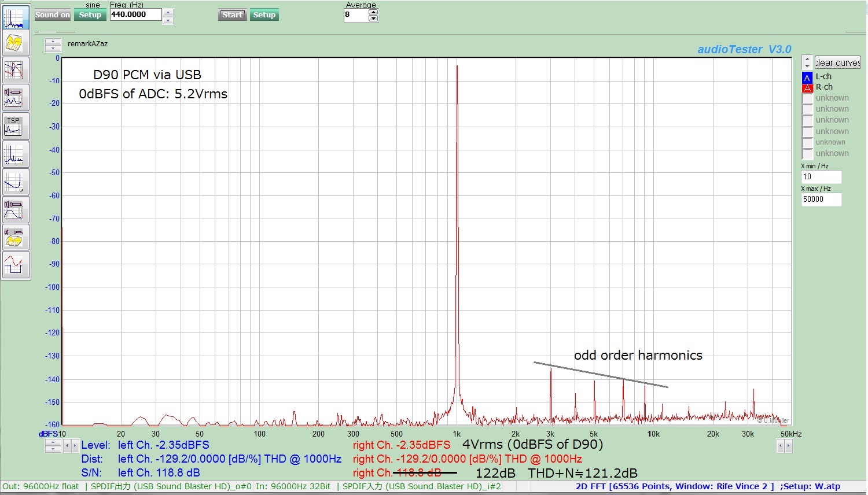Select the R-ch curve label
This screenshot has height=495, width=868.
pyautogui.click(x=824, y=87)
